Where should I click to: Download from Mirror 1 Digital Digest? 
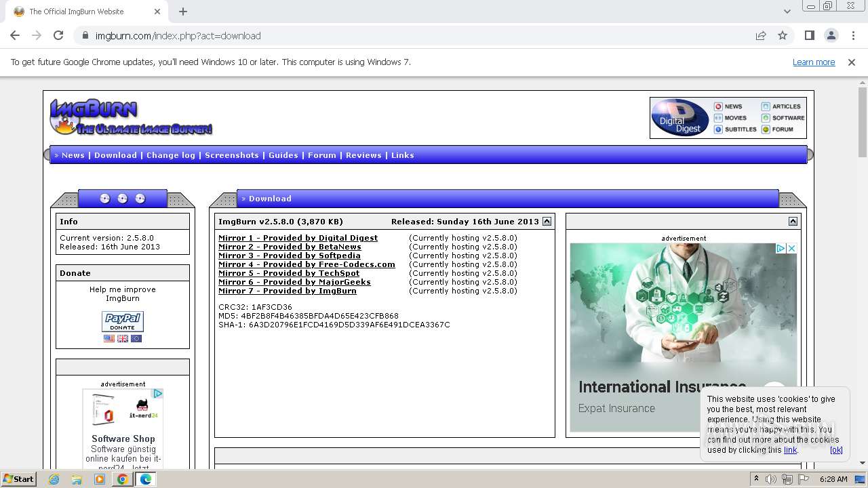click(298, 238)
